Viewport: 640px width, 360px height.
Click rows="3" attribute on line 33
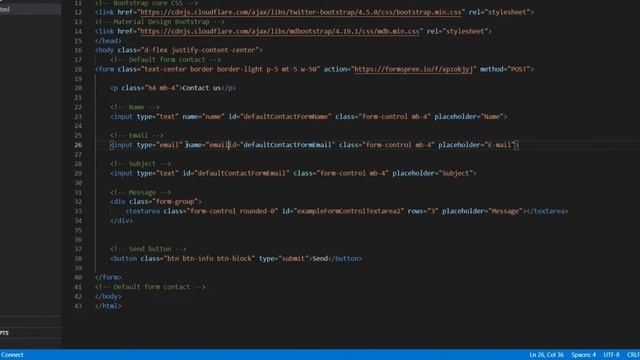tap(423, 211)
